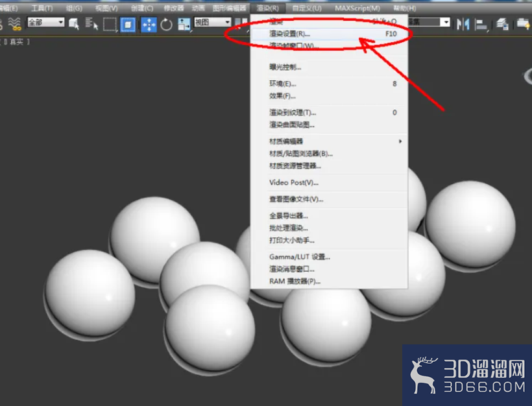Choose 打印大小助手... menu entry
532x406 pixels.
(x=329, y=240)
